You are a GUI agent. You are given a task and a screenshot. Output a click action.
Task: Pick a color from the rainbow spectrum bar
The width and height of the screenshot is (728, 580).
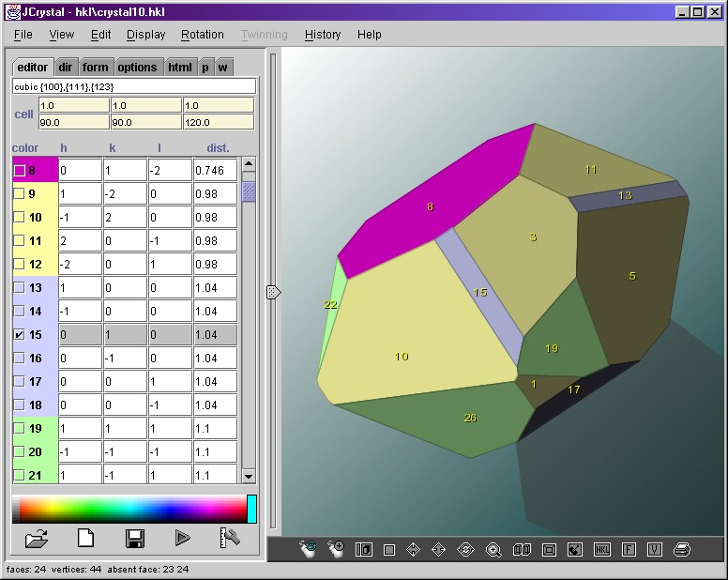[130, 509]
